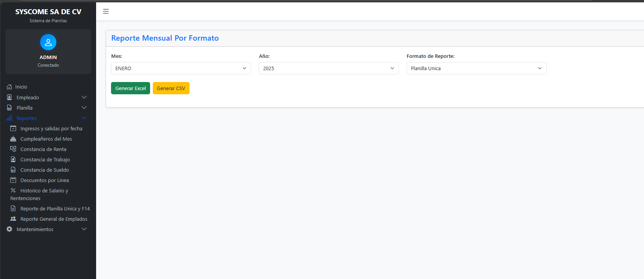
Task: Click the Ingresos y salidas calendar icon
Action: coord(13,128)
